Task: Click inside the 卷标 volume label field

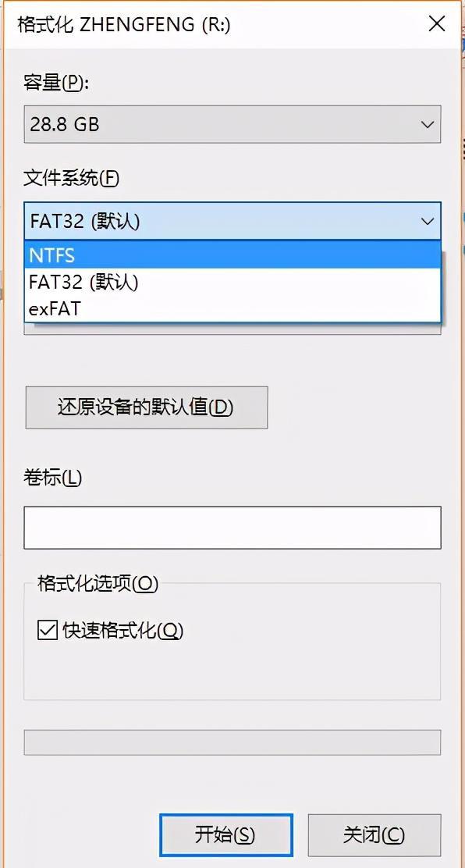Action: point(232,527)
